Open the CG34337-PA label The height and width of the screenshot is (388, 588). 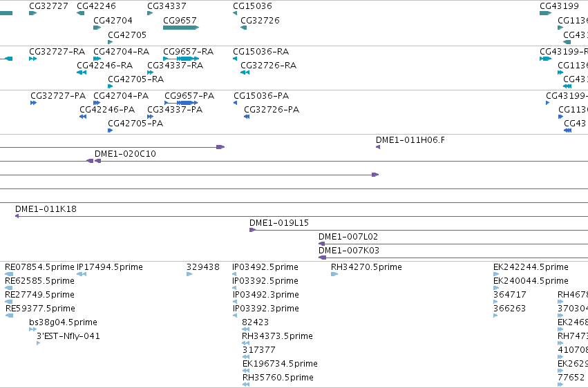point(175,110)
